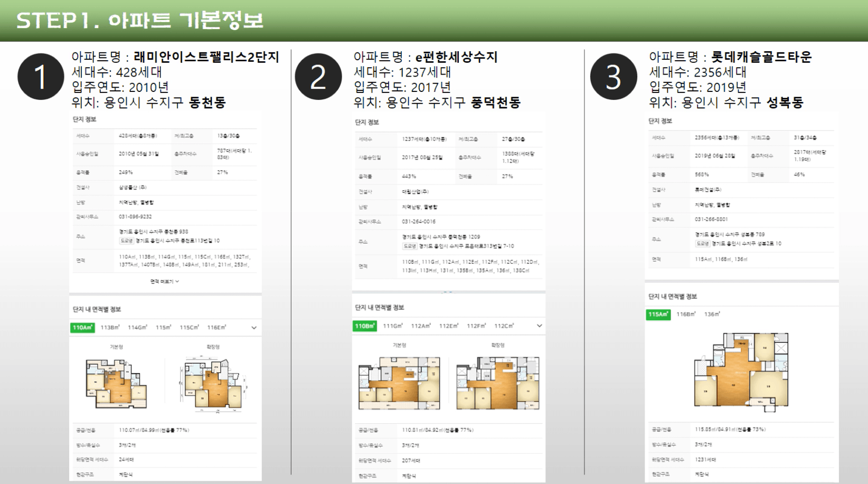This screenshot has height=484, width=868.
Task: Select the 115Cm² area tab
Action: (189, 328)
